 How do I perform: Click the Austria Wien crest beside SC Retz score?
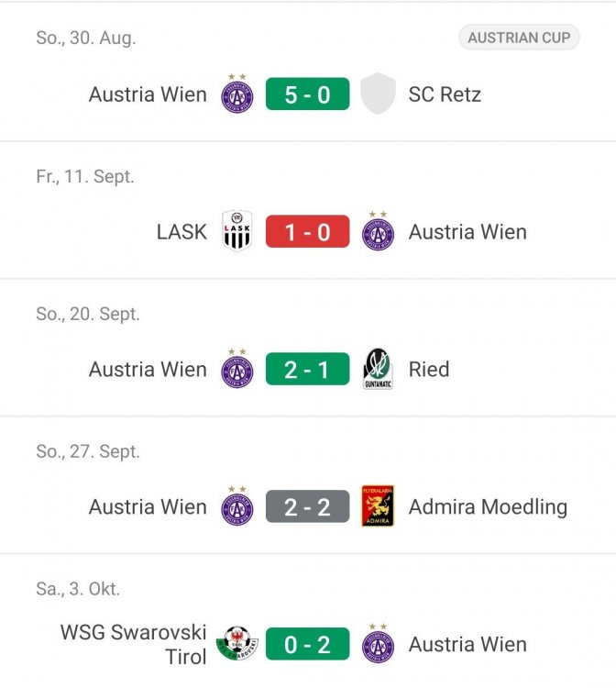(x=237, y=94)
